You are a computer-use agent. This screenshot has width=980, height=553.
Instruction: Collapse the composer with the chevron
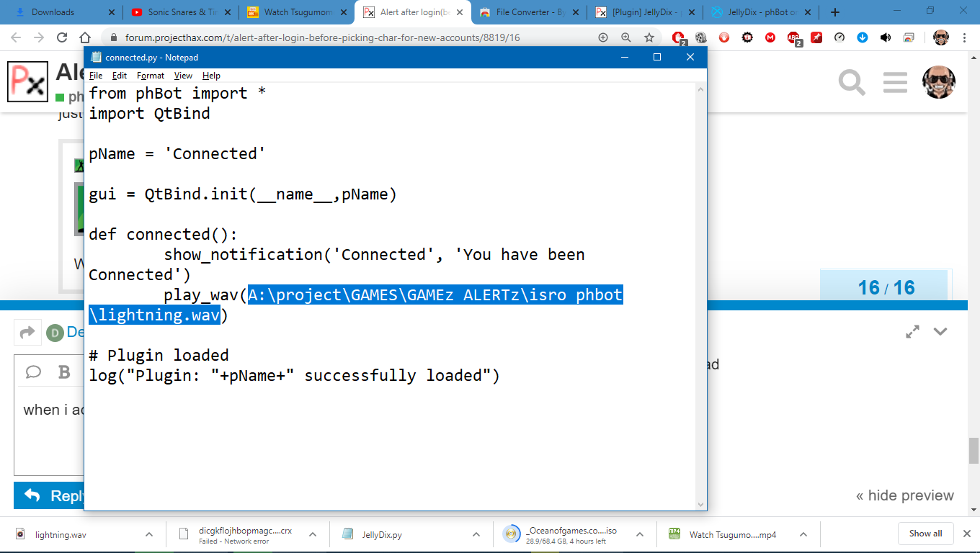pos(940,331)
